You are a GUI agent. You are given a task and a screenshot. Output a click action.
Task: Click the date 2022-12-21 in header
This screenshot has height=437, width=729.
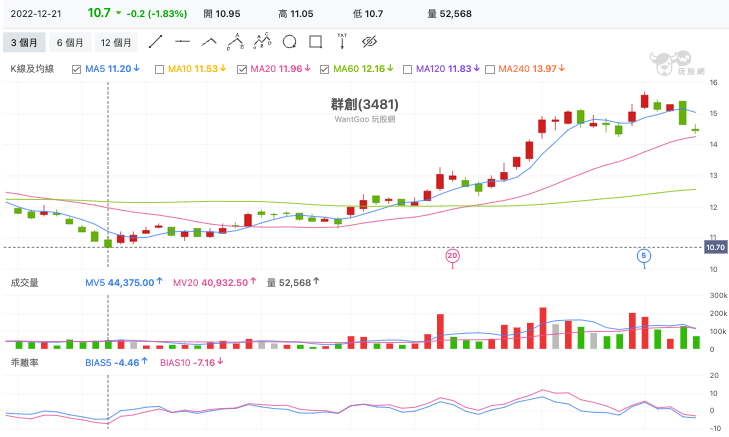(x=36, y=14)
